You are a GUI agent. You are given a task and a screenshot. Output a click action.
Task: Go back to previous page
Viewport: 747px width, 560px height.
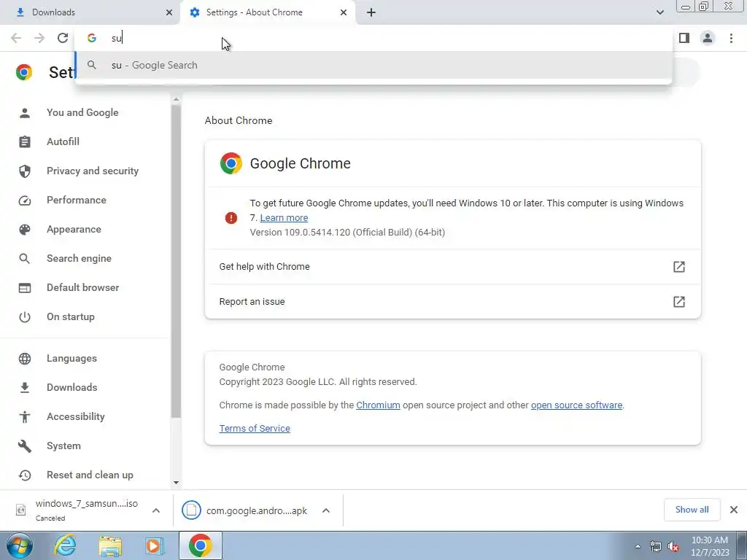[x=16, y=38]
